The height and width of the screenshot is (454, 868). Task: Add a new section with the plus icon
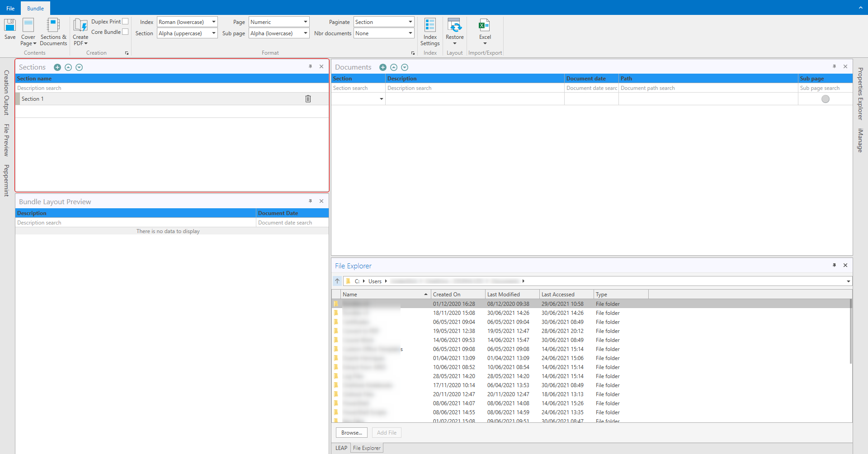pyautogui.click(x=57, y=67)
